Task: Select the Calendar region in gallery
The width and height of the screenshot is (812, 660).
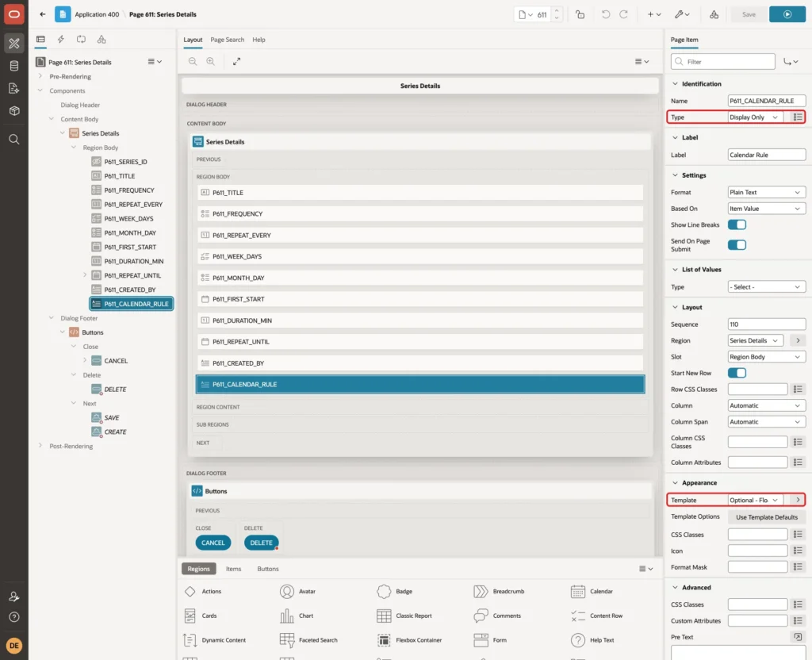Action: (592, 592)
